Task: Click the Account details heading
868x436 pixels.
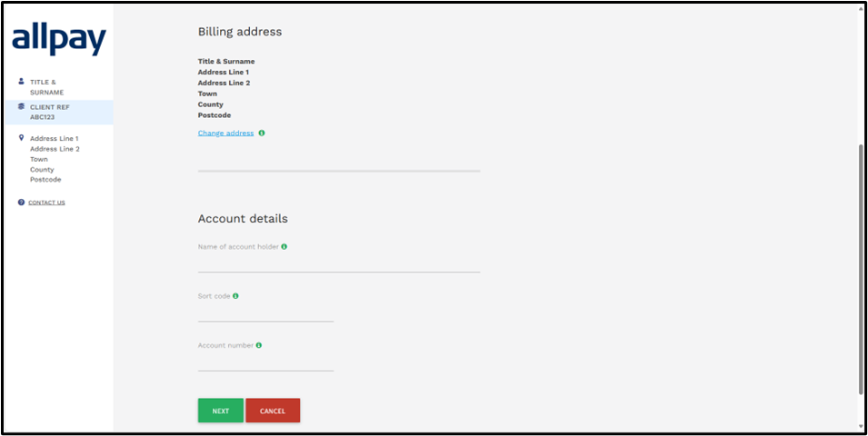Action: click(x=243, y=219)
